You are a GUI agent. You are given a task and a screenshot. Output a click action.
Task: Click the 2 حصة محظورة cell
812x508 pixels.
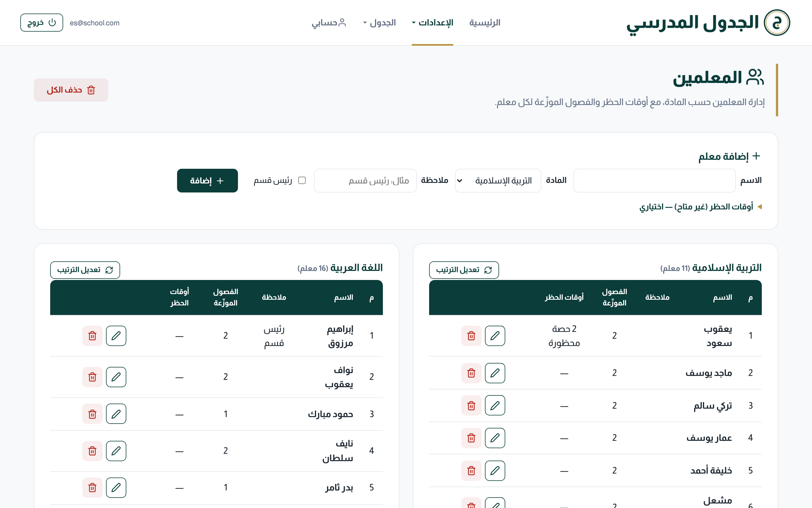tap(564, 336)
